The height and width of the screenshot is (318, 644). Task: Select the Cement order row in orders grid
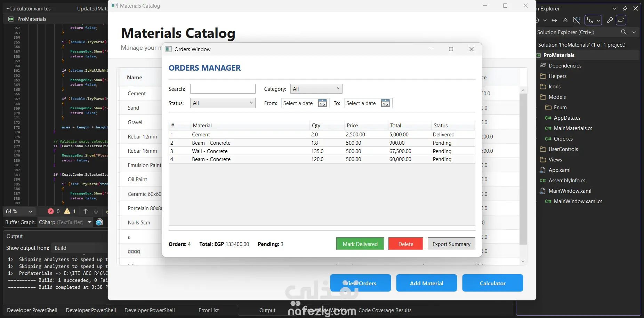click(322, 135)
